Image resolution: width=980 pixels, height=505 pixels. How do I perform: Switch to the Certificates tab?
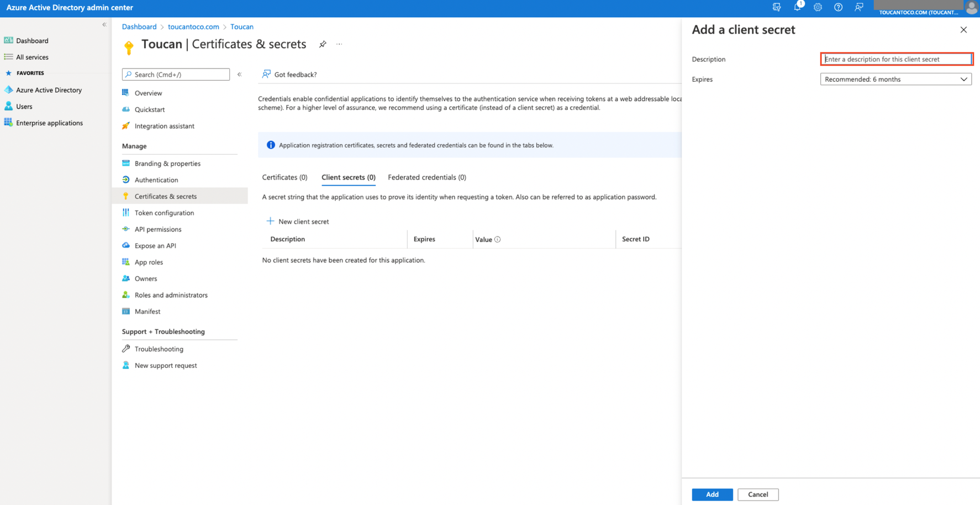pos(284,177)
